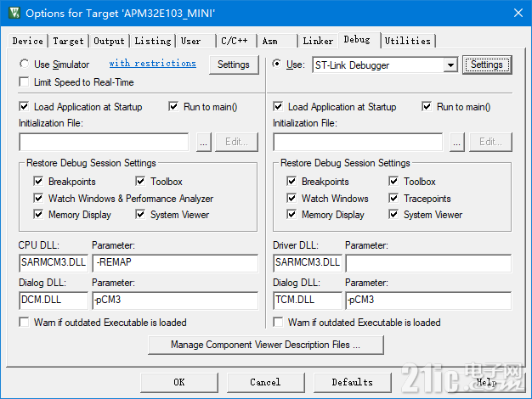Click simulator Initialization File input field
Viewport: 532px width, 399px height.
[104, 142]
